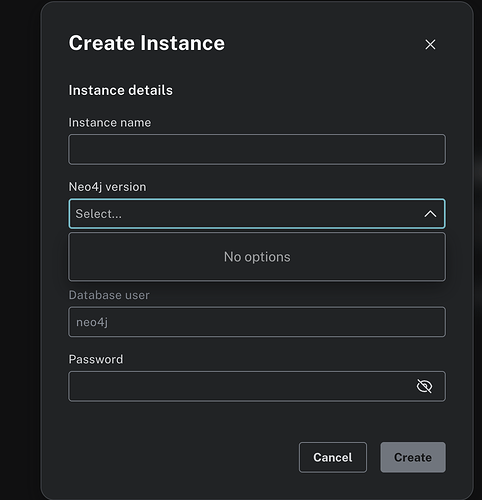Collapse the Neo4j version chevron arrow
The height and width of the screenshot is (500, 482).
point(430,214)
